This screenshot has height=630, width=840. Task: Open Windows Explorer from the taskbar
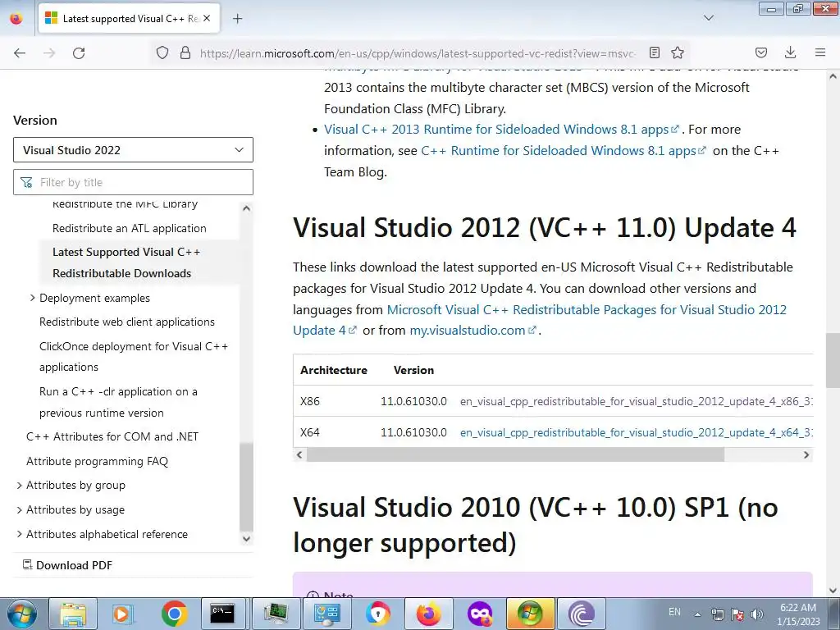[73, 614]
